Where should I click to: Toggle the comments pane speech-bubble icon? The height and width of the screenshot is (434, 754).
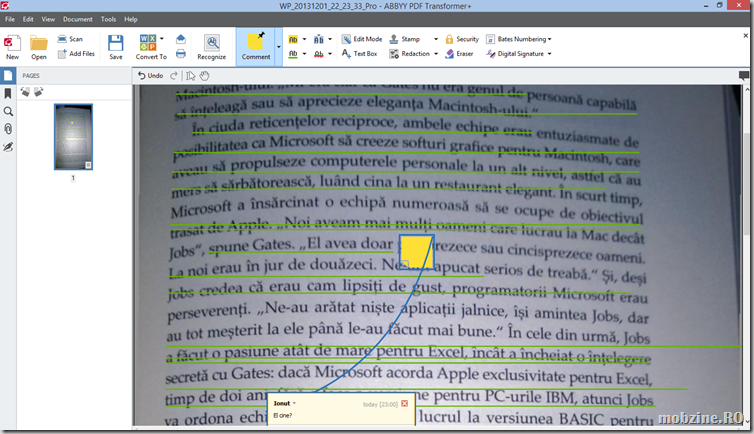pyautogui.click(x=743, y=75)
